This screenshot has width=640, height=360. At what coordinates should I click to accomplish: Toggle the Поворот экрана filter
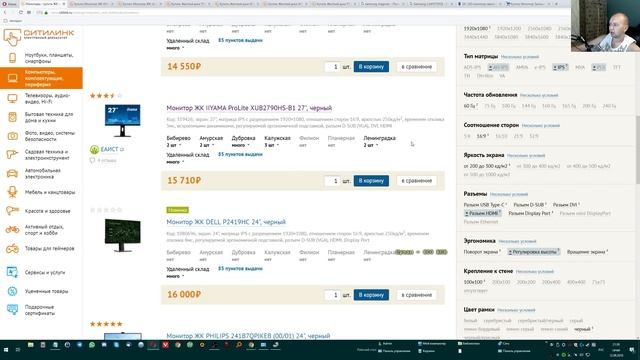(482, 252)
